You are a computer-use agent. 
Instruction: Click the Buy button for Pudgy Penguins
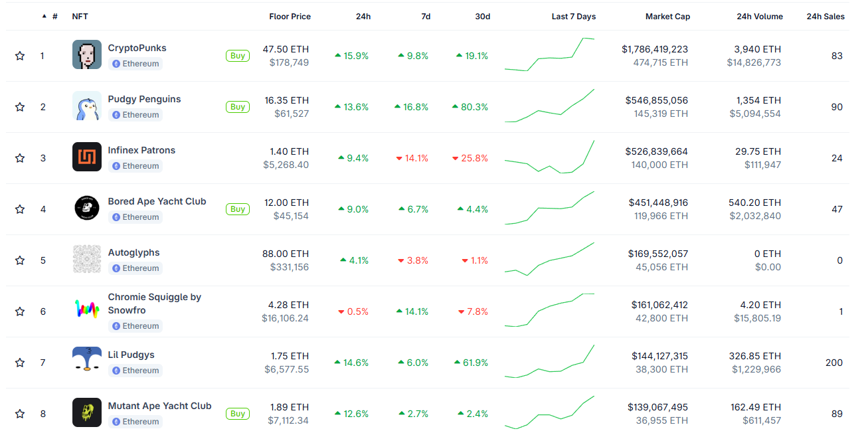coord(237,107)
